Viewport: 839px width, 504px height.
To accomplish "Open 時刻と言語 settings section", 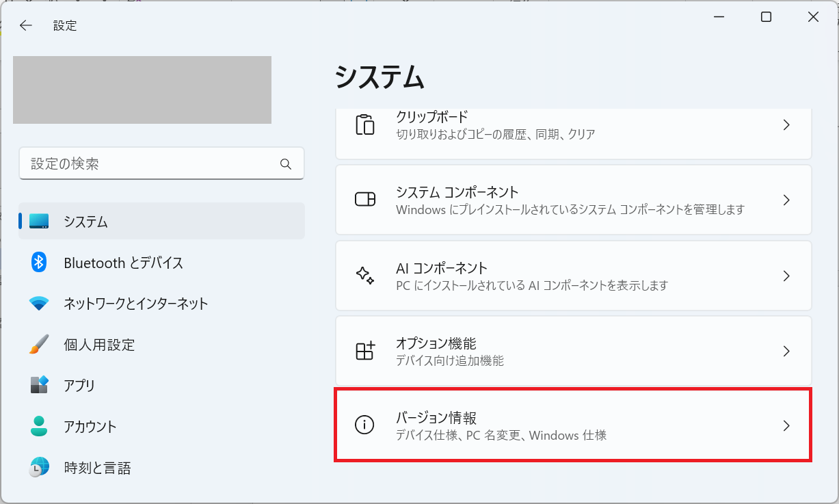I will (x=161, y=467).
